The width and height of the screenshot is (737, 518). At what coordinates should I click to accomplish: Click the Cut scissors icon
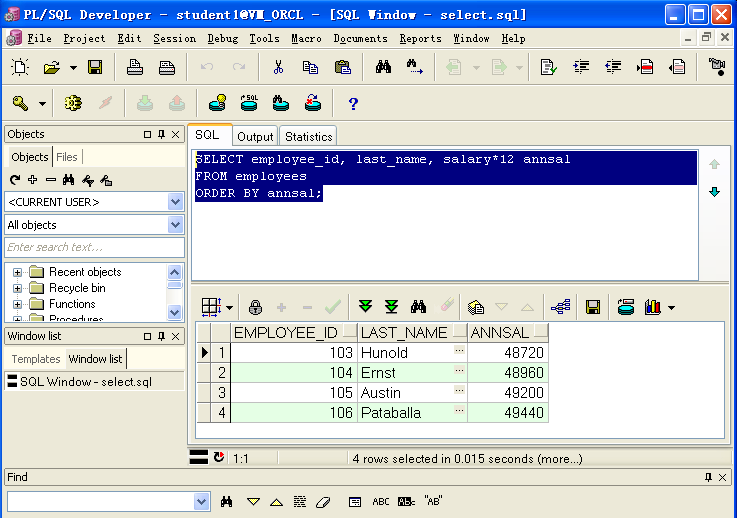pyautogui.click(x=278, y=67)
